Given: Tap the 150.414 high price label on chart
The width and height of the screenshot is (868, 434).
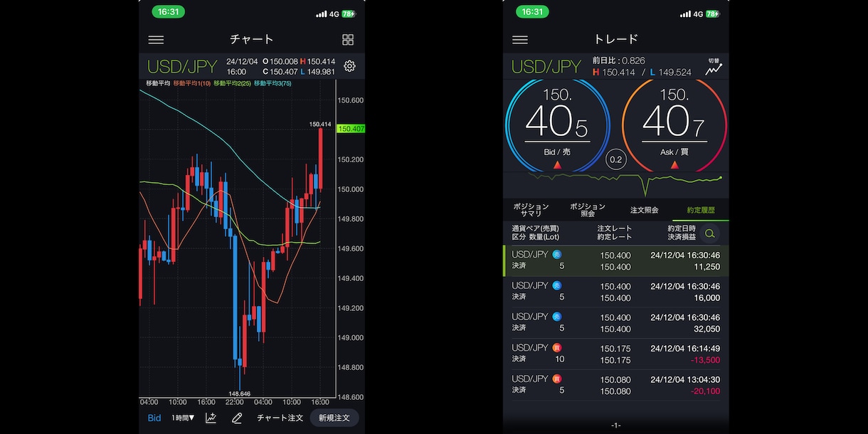Looking at the screenshot, I should [320, 124].
